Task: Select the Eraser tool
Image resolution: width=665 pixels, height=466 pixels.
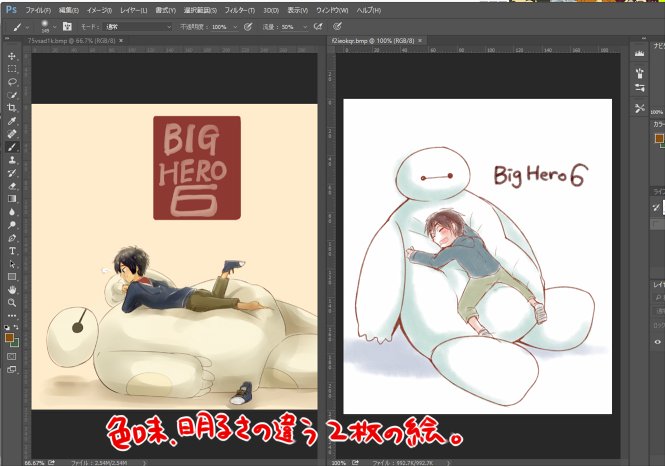Action: pos(12,186)
